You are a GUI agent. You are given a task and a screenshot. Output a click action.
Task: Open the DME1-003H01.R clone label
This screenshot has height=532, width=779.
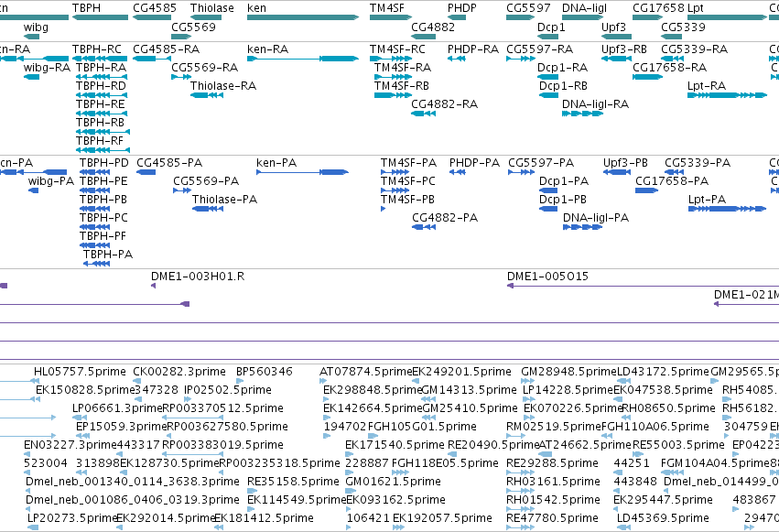[198, 277]
